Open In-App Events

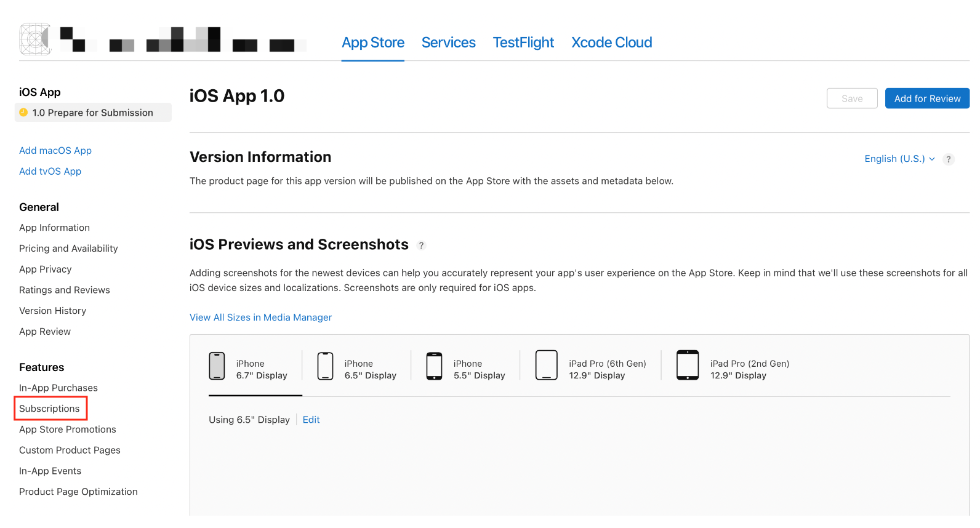coord(50,471)
